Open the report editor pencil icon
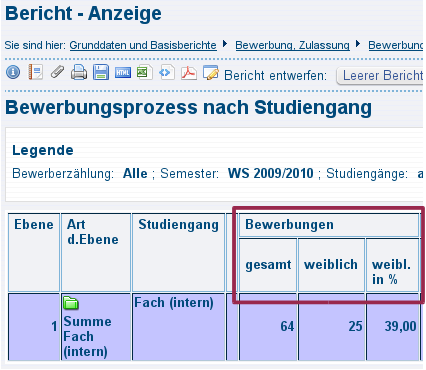The image size is (426, 370). point(211,72)
